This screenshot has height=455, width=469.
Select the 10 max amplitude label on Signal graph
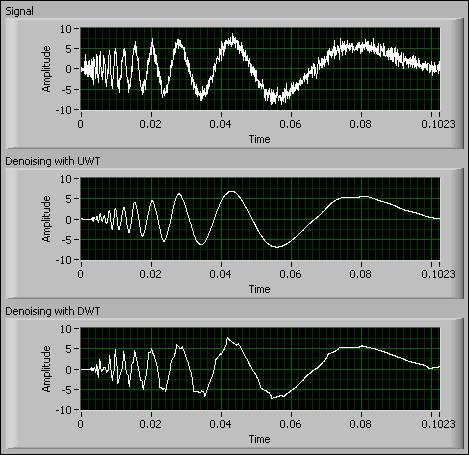pos(66,29)
